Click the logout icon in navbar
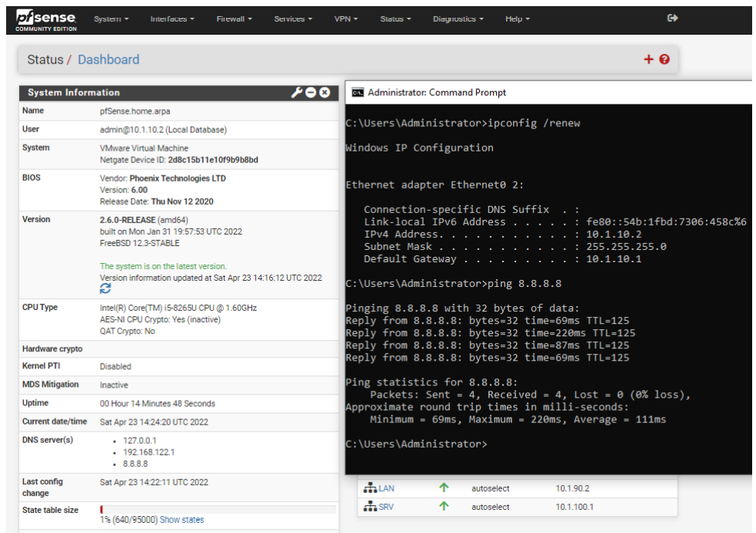Image resolution: width=756 pixels, height=533 pixels. (672, 18)
